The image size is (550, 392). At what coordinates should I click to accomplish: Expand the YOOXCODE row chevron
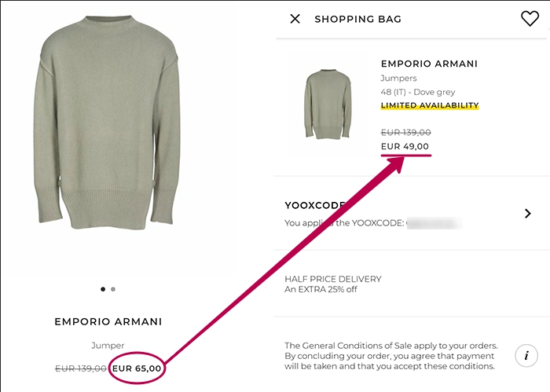pyautogui.click(x=526, y=213)
